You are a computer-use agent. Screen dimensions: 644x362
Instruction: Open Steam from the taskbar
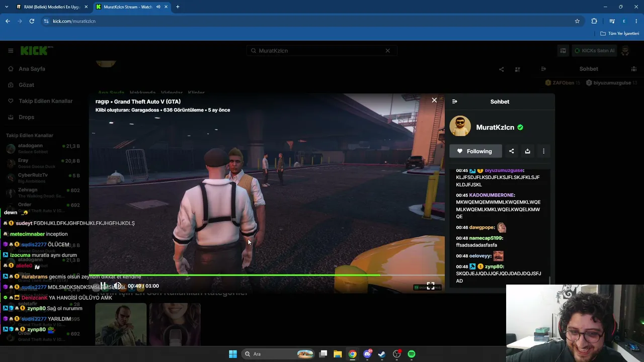click(x=382, y=354)
